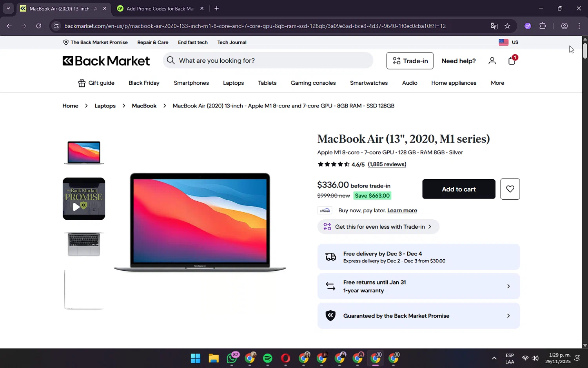Screen dimensions: 588x368
Task: Open the More navigation menu
Action: coord(497,83)
